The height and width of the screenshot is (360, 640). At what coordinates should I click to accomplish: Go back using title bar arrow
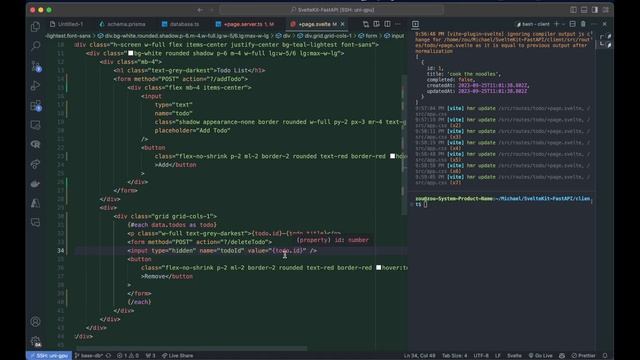point(200,10)
